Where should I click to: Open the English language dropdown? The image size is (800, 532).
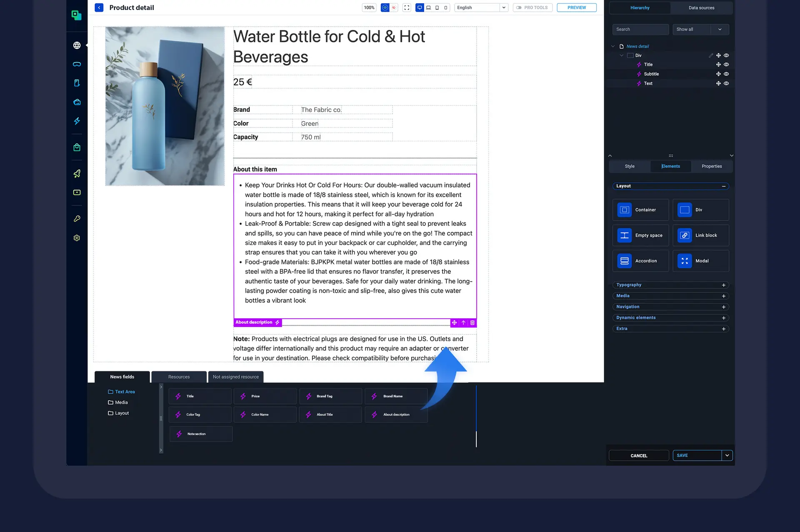503,7
